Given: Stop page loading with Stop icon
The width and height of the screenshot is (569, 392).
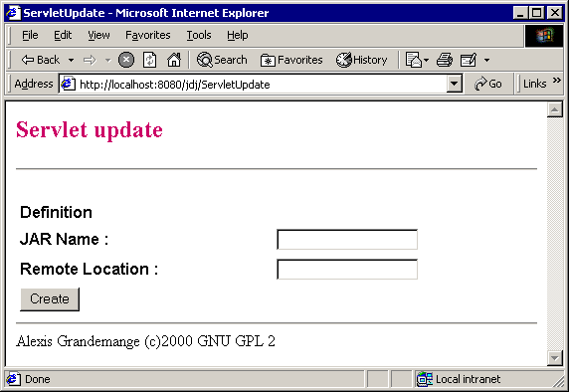Looking at the screenshot, I should tap(126, 60).
